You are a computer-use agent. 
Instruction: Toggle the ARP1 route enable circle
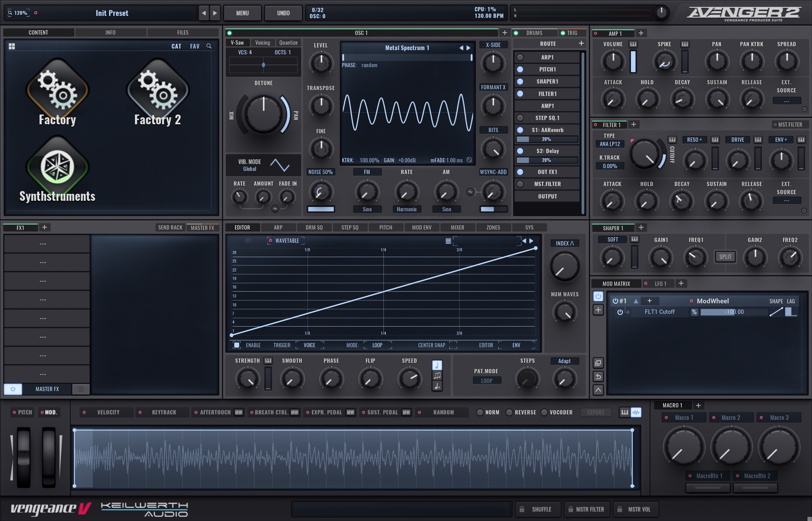tap(520, 57)
